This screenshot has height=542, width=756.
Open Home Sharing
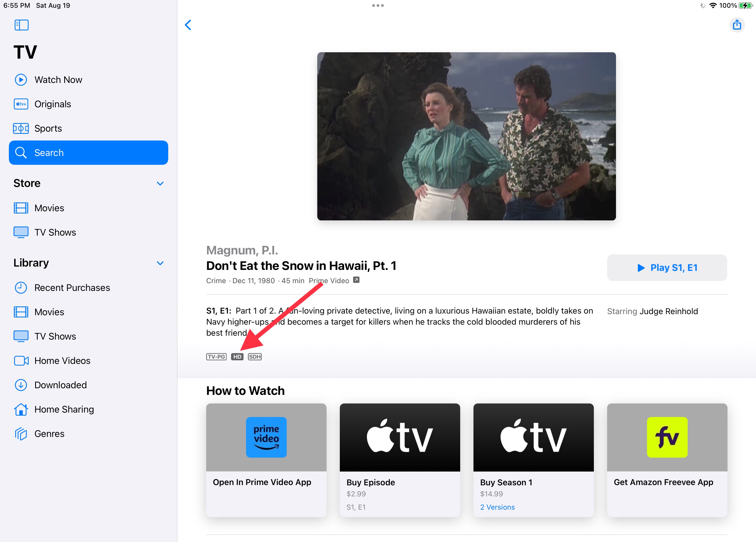pos(64,409)
